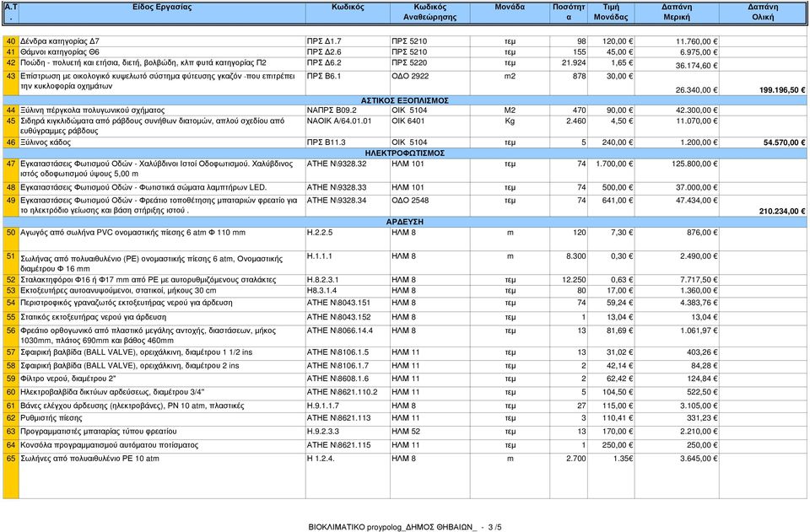This screenshot has width=810, height=532.
Task: Click the total cost '210.234,00 €'
Action: [x=781, y=211]
